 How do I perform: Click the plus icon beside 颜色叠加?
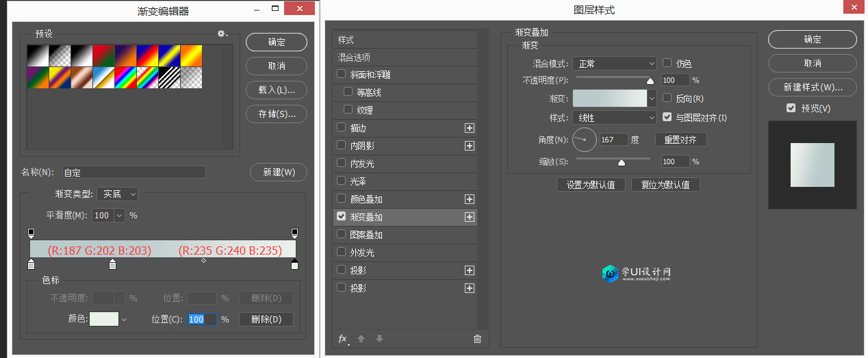(x=470, y=199)
